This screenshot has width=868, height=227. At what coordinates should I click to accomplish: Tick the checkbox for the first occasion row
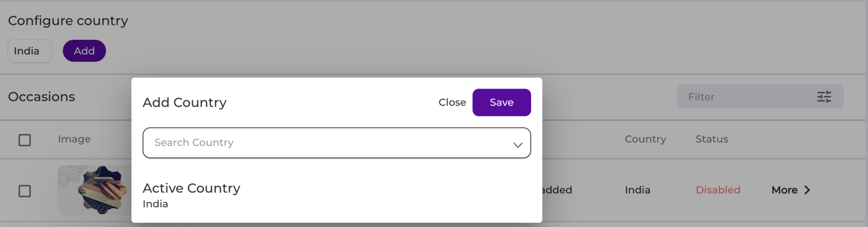[25, 191]
